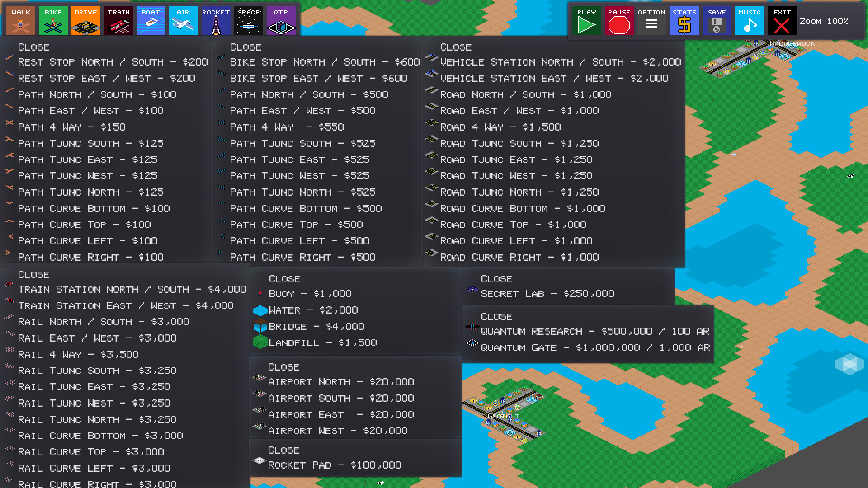Click the red Pause button
Screen dimensions: 868x488
[x=619, y=21]
